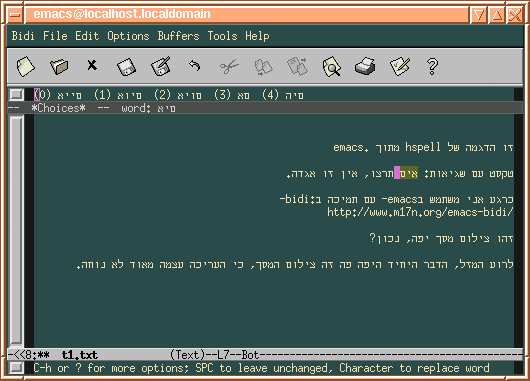This screenshot has height=381, width=530.
Task: Click the question mark help icon
Action: coord(432,67)
